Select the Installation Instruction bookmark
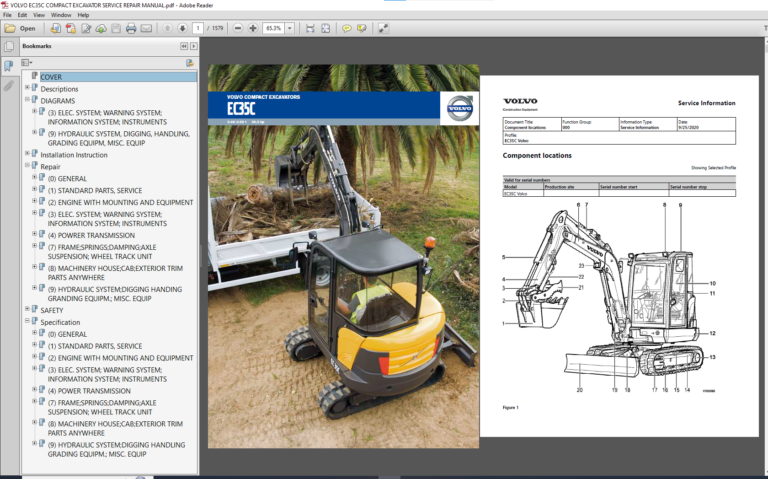Screen dimensions: 768x479 (74, 155)
